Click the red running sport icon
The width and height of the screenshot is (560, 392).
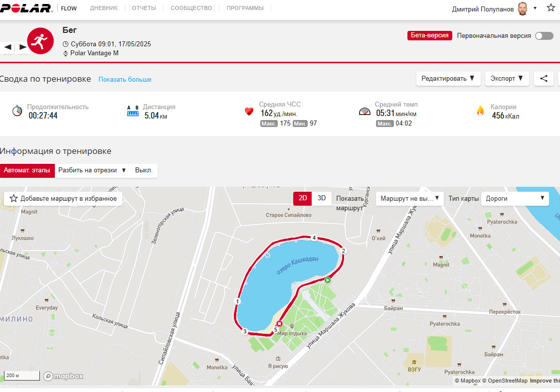pos(40,41)
